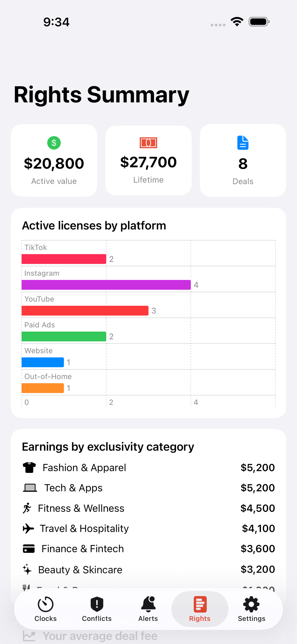The height and width of the screenshot is (644, 297).
Task: Tap the Finance & Fintech row label
Action: (83, 549)
